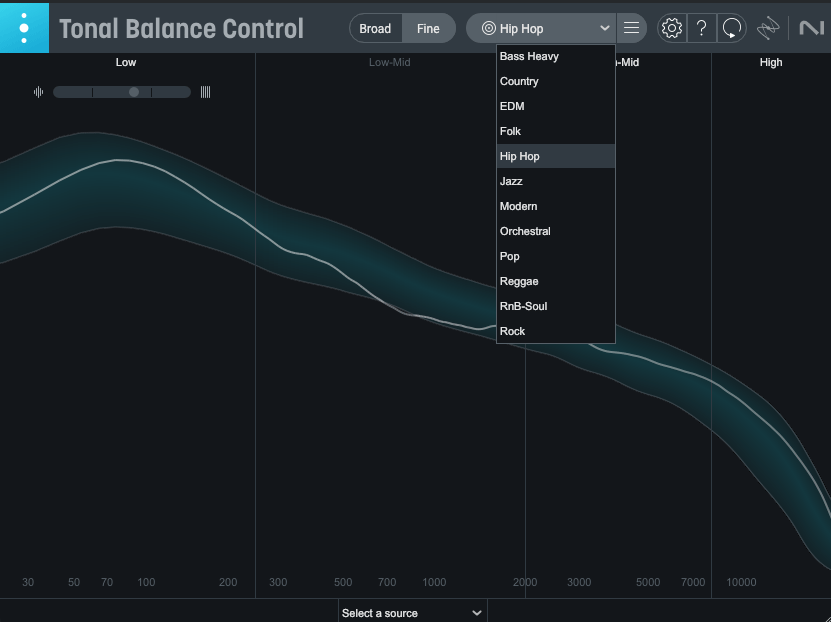831x622 pixels.
Task: Click the low-end crest factor slider handle
Action: [134, 92]
